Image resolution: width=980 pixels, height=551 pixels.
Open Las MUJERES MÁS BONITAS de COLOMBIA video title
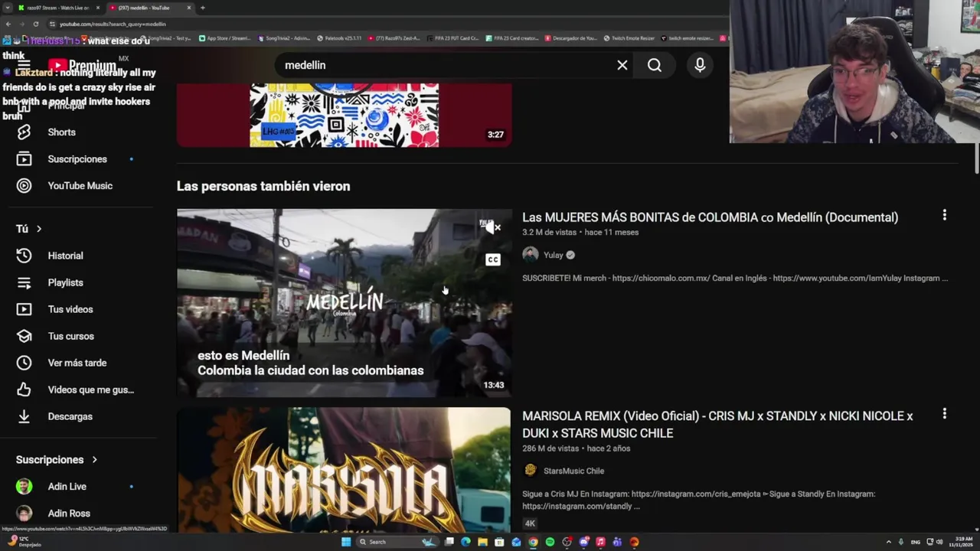point(710,217)
